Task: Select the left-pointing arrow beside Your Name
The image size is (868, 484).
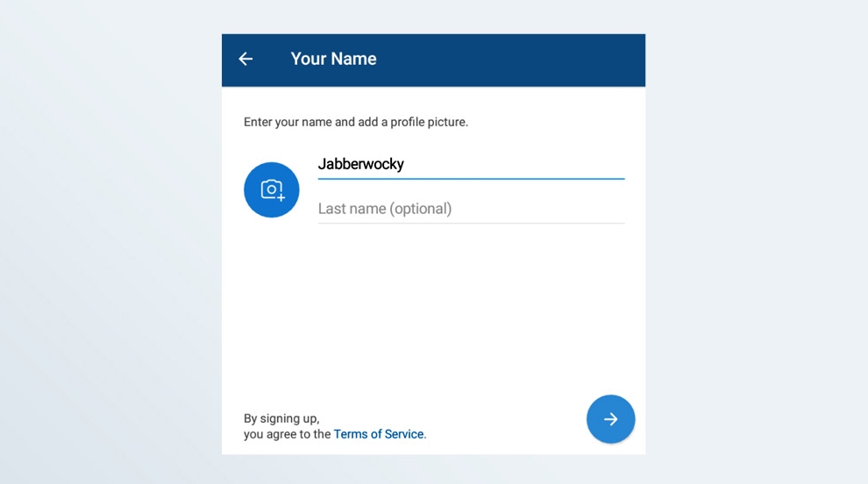Action: point(245,59)
